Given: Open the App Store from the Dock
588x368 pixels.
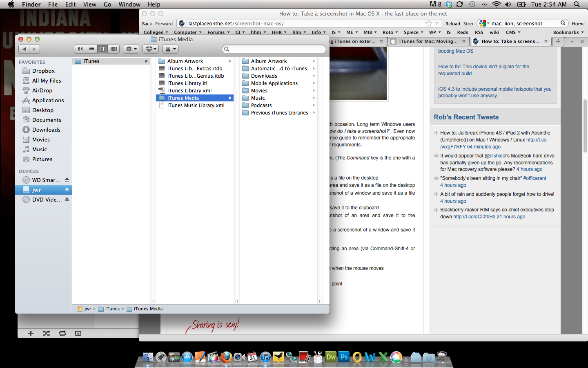Looking at the screenshot, I should tap(187, 357).
